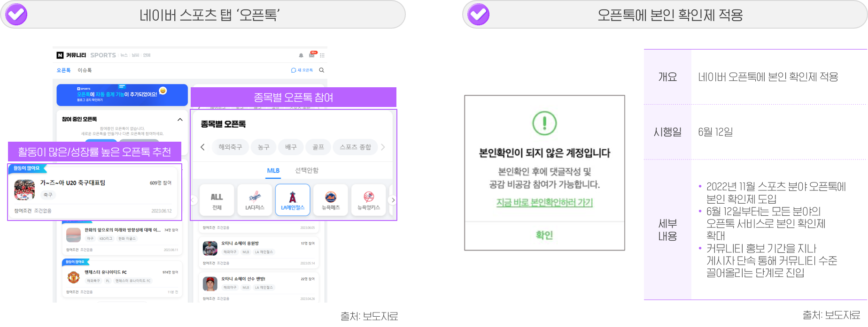The width and height of the screenshot is (868, 327).
Task: Click the 확인 button in dialog
Action: tap(544, 235)
